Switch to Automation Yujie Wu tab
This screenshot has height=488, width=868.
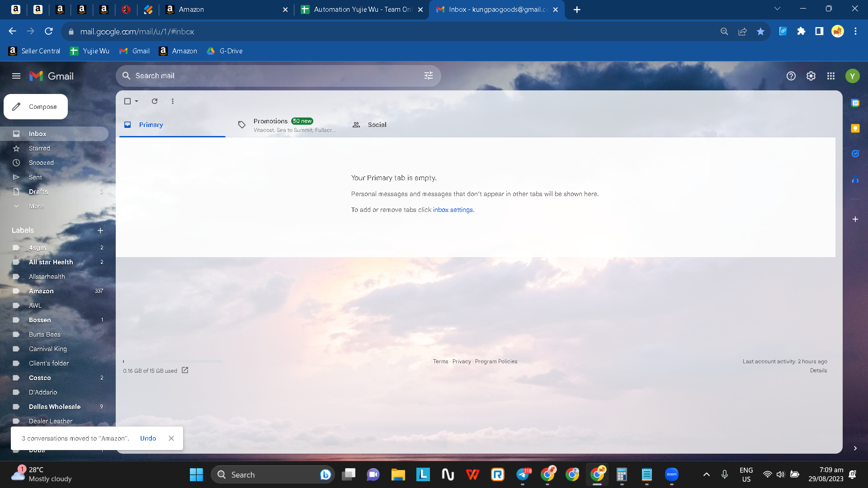[x=362, y=9]
